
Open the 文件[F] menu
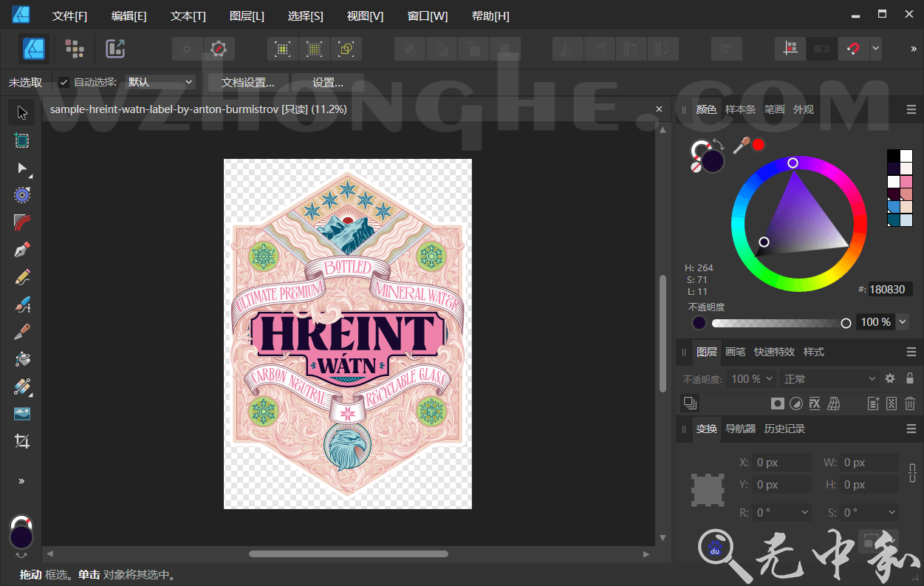pyautogui.click(x=69, y=15)
